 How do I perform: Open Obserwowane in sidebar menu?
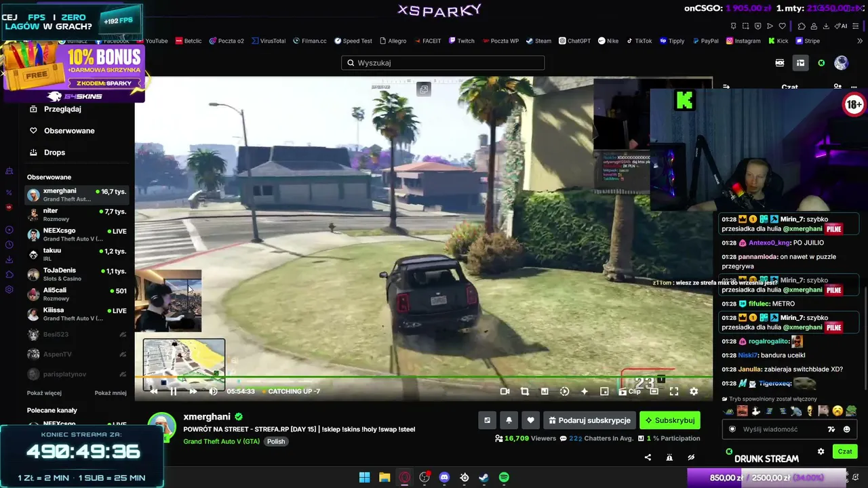(x=69, y=131)
